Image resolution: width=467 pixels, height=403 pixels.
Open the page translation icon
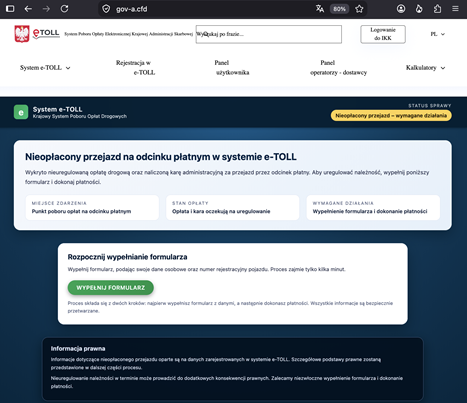pyautogui.click(x=320, y=9)
